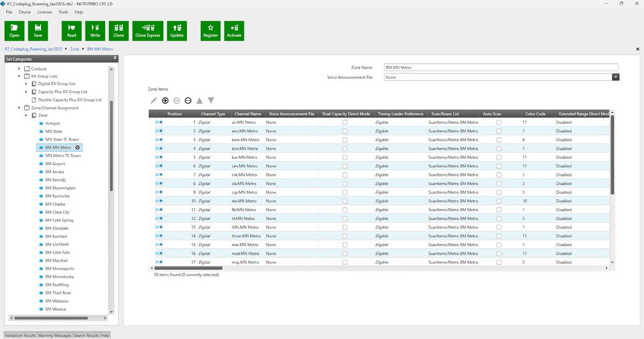Open the Voice Announcement File dropdown
The width and height of the screenshot is (644, 339).
[x=616, y=77]
